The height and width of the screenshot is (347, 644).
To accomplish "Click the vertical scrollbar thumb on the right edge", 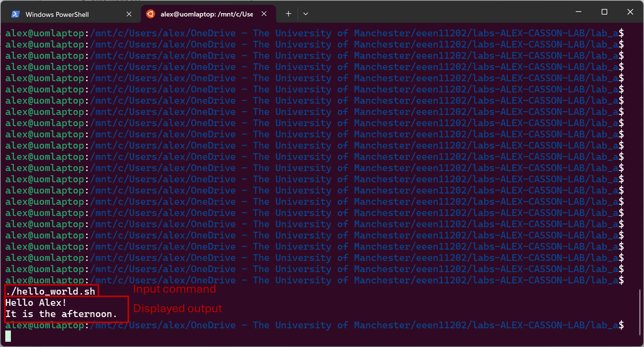I will click(x=639, y=312).
